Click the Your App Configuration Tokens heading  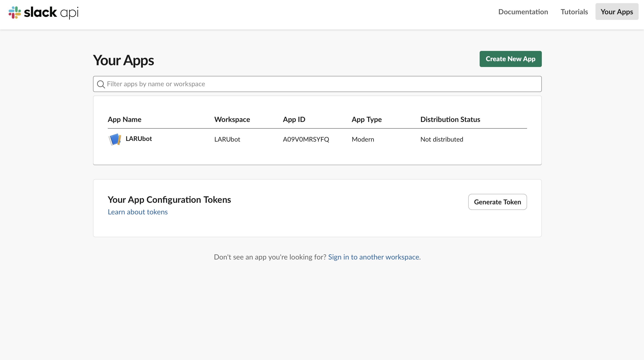pos(169,200)
